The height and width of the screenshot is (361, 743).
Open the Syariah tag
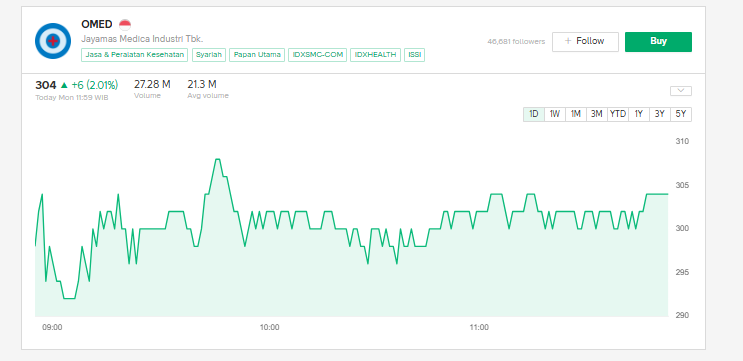coord(209,55)
